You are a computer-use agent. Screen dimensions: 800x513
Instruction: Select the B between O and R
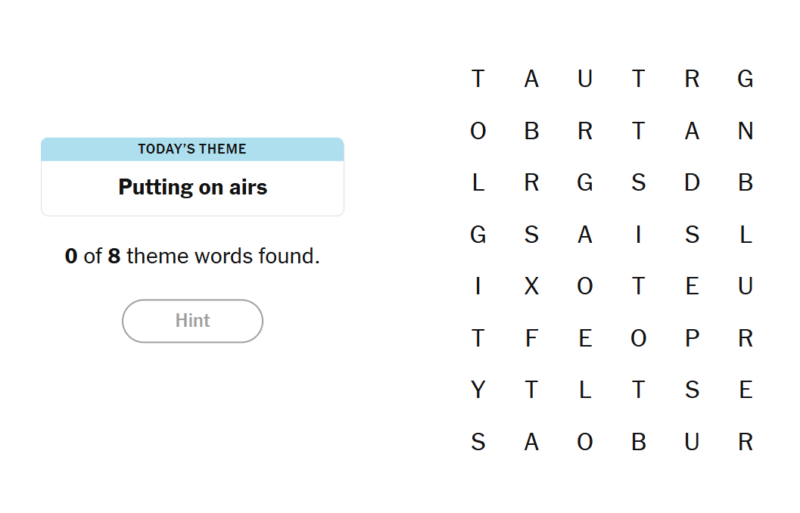coord(531,131)
